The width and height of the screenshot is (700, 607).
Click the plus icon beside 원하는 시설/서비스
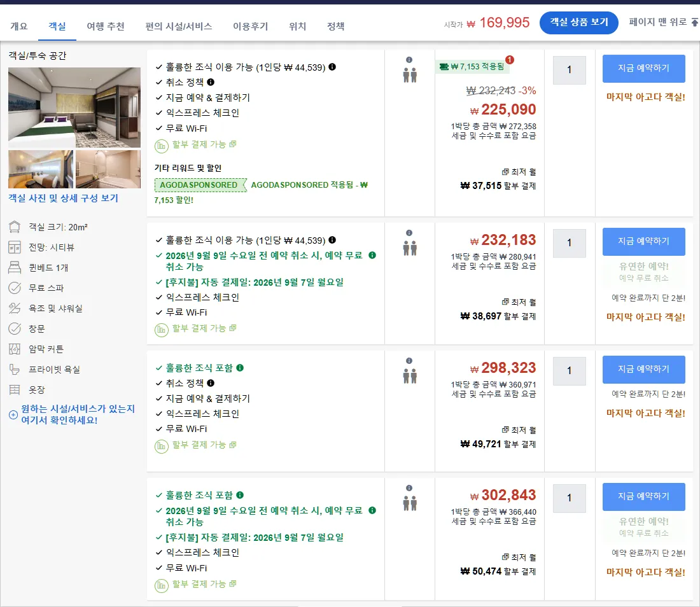(13, 415)
